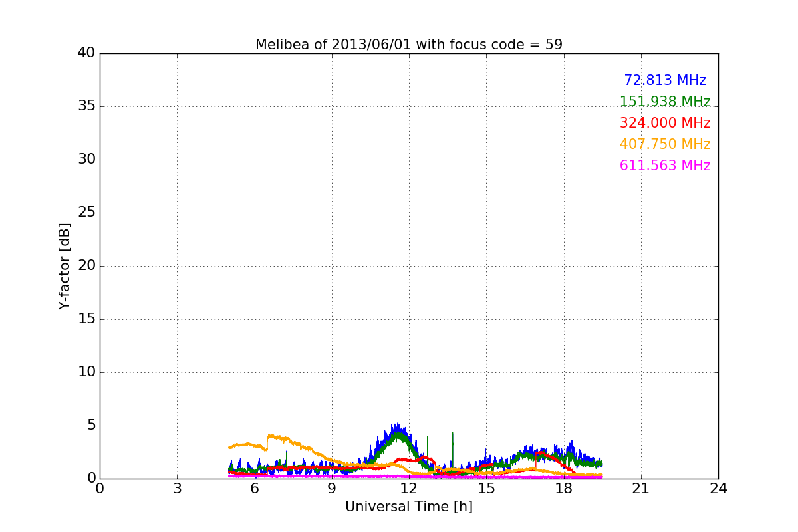The width and height of the screenshot is (798, 532).
Task: Click the x-axis tick label 9
Action: [x=332, y=489]
